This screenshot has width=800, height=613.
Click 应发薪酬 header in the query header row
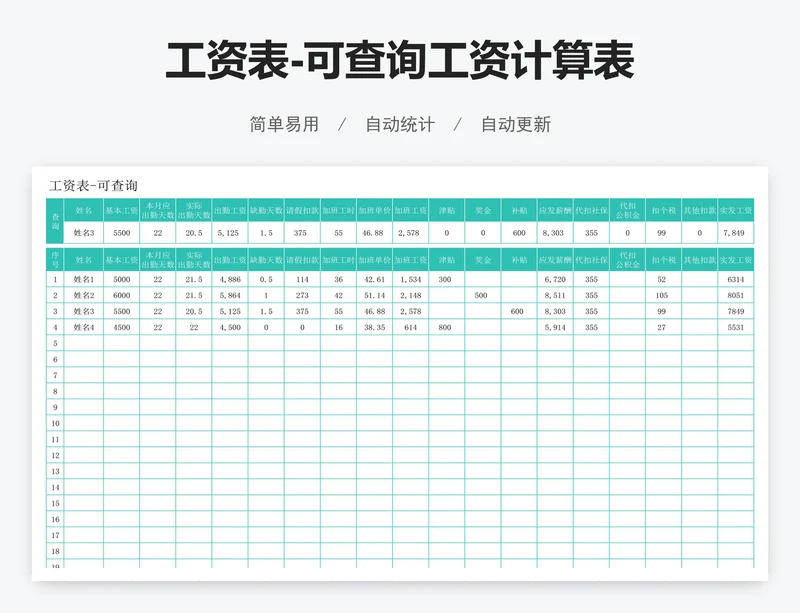(x=555, y=210)
